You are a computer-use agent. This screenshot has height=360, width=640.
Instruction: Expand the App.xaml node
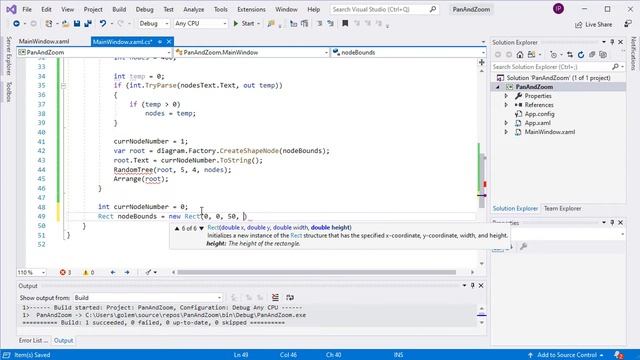coord(506,123)
